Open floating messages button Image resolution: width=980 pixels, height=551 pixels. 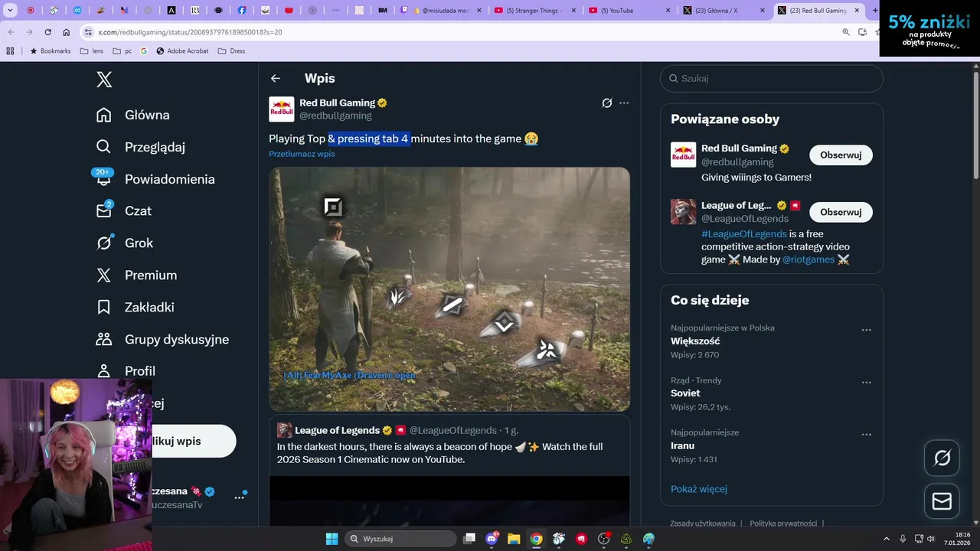[x=942, y=501]
